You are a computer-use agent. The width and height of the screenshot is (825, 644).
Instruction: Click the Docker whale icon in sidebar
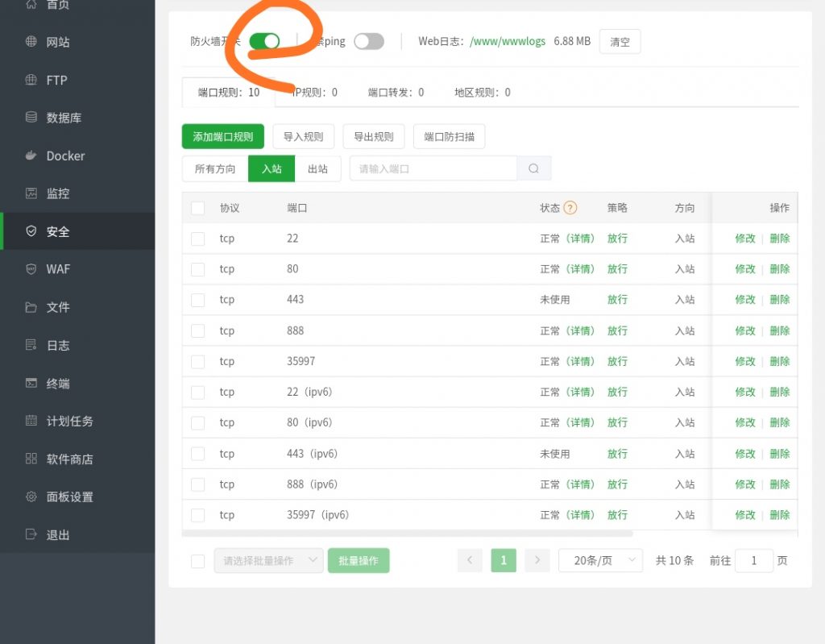pyautogui.click(x=31, y=156)
